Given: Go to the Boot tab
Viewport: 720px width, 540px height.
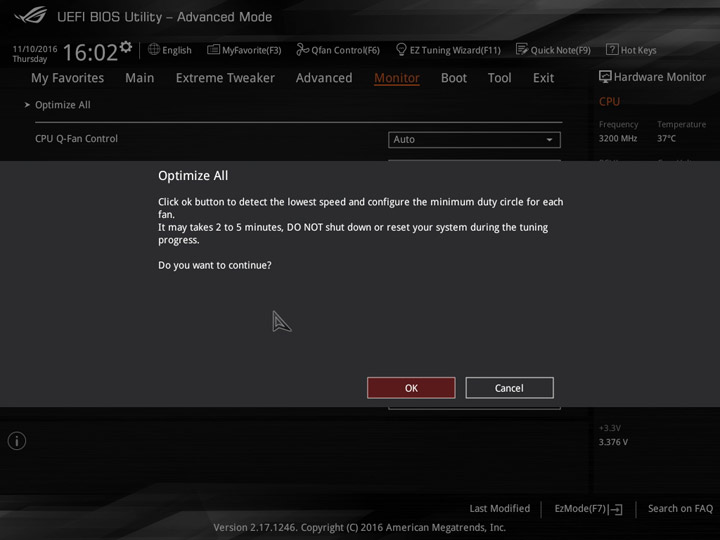Looking at the screenshot, I should (454, 78).
